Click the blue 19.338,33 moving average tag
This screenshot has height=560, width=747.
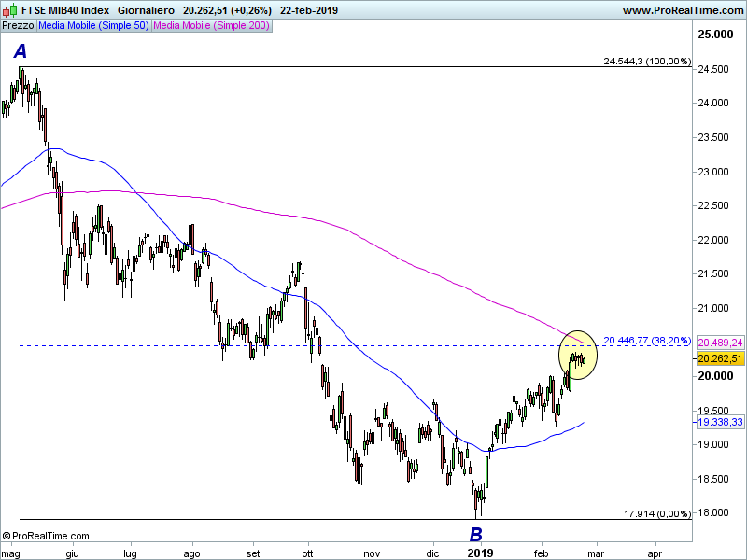(720, 422)
